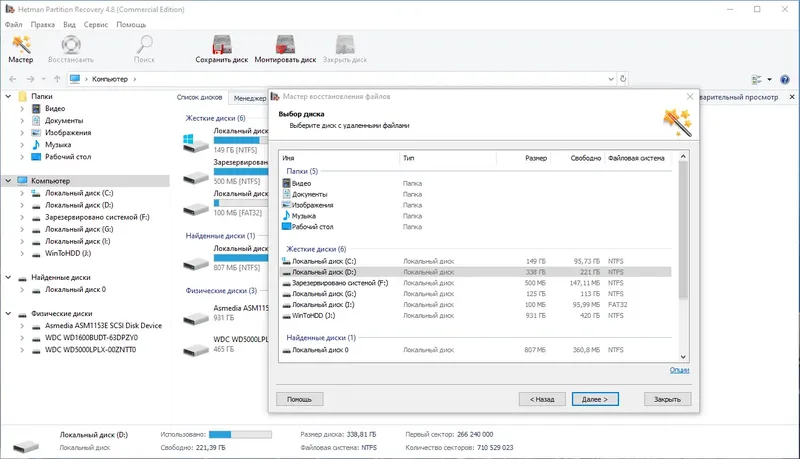The width and height of the screenshot is (800, 459).
Task: Click the Назад button
Action: click(542, 399)
